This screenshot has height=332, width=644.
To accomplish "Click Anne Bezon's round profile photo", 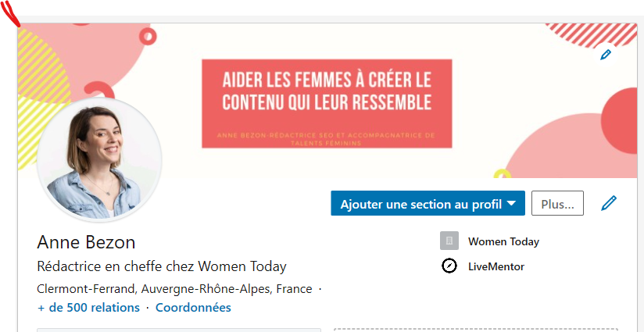I will click(99, 159).
